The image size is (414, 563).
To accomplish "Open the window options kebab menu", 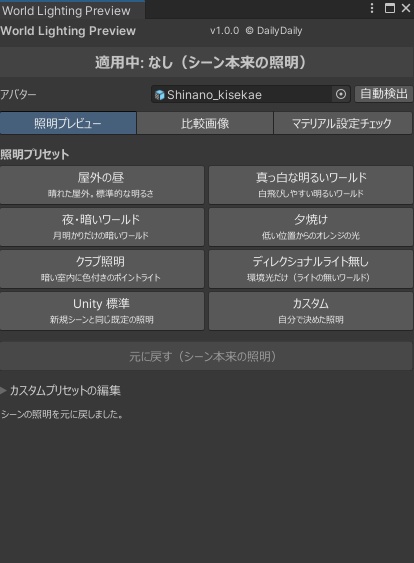I will (x=372, y=8).
